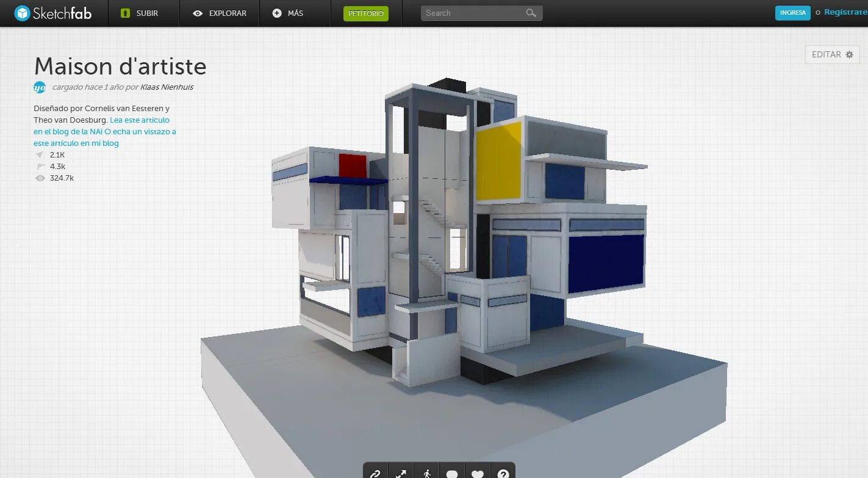This screenshot has width=868, height=478.
Task: Open the EXPLORAR menu
Action: 220,13
